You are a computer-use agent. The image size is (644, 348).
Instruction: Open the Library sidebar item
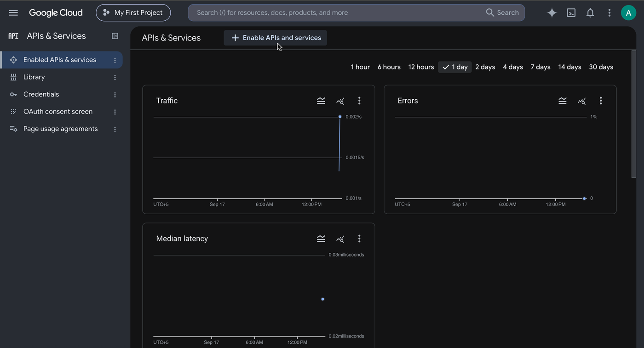pyautogui.click(x=34, y=77)
